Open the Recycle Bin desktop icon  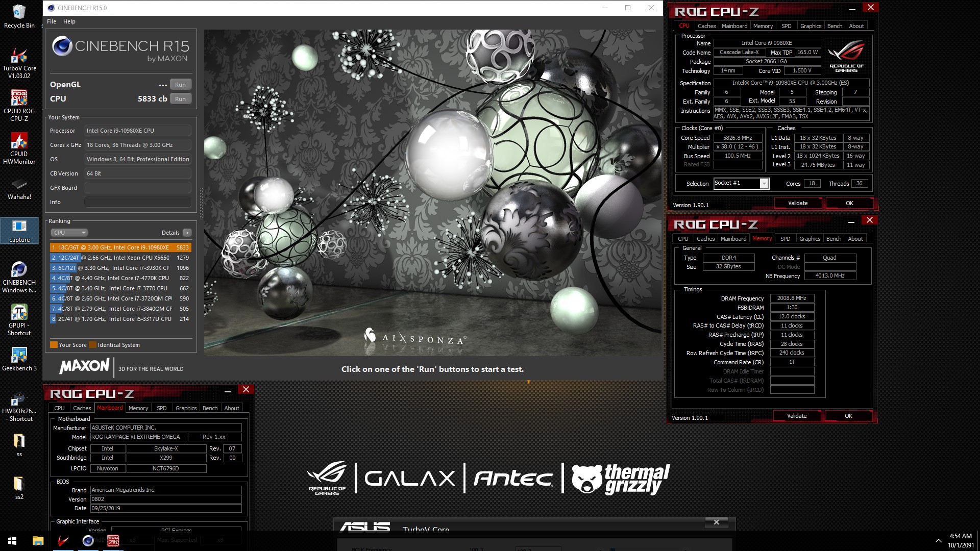[19, 16]
